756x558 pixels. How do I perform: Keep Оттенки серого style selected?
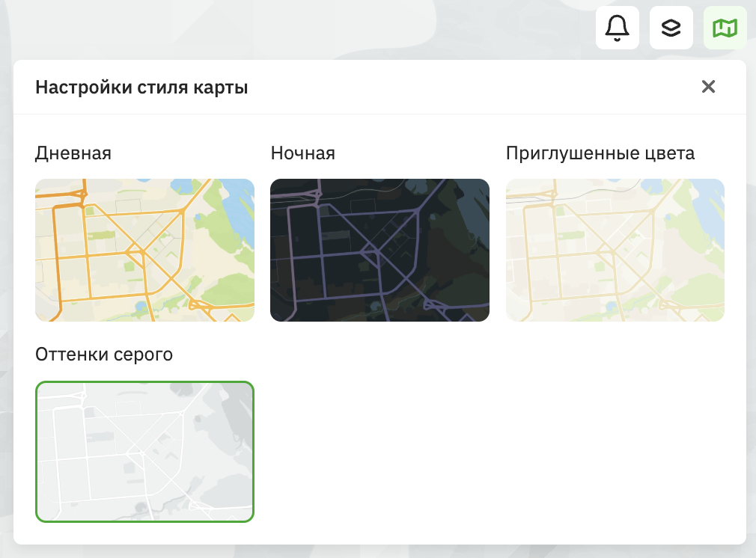coord(144,451)
